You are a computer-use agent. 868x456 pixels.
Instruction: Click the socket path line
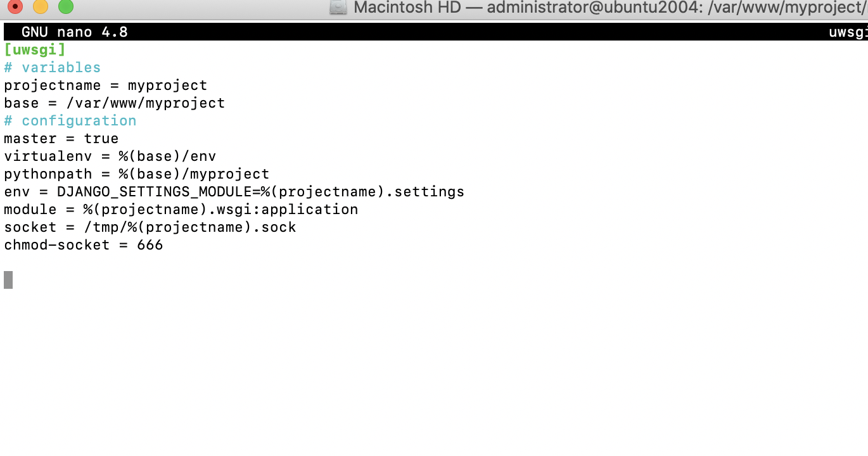[x=150, y=227]
